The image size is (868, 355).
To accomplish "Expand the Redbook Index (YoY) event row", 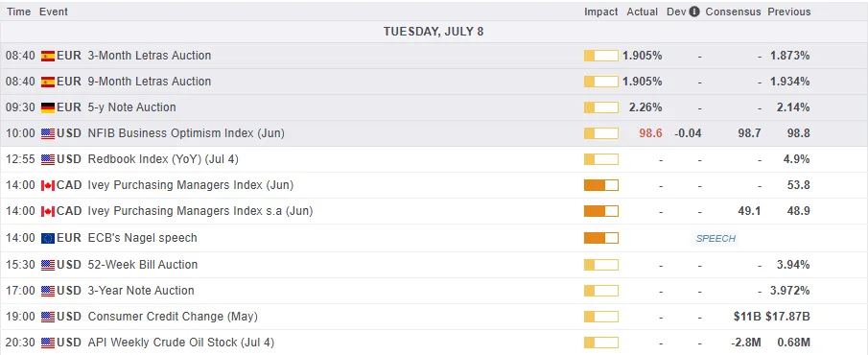I will pyautogui.click(x=434, y=159).
